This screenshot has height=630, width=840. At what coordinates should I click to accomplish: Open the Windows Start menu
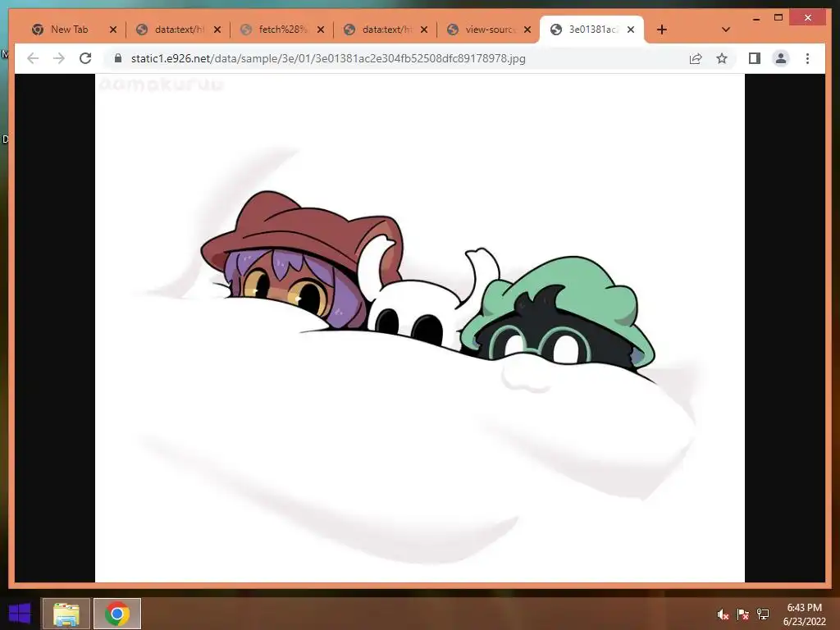coord(20,614)
